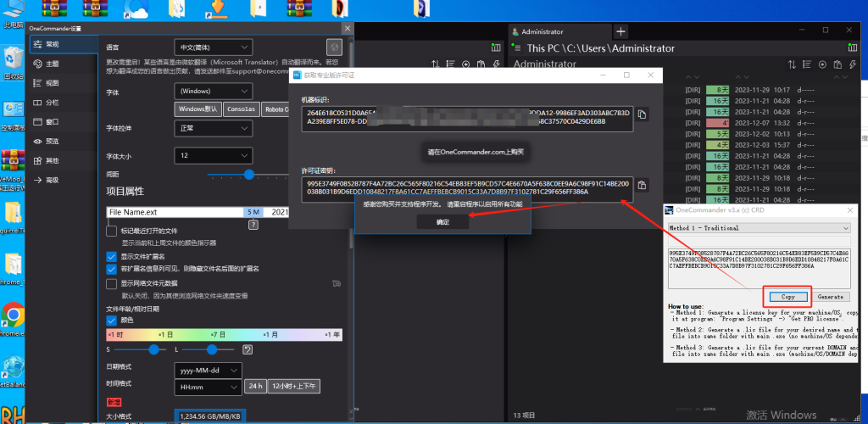Click the columns layout icon in right pane
This screenshot has height=424, width=868.
[853, 47]
